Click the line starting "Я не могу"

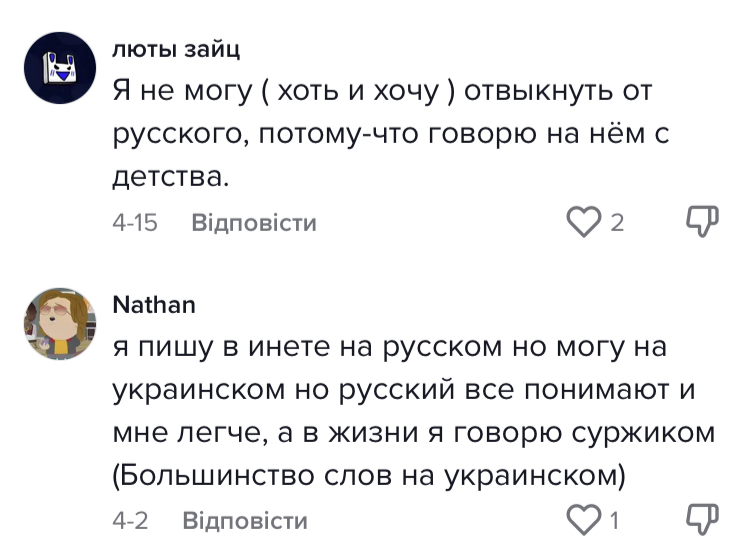(381, 92)
